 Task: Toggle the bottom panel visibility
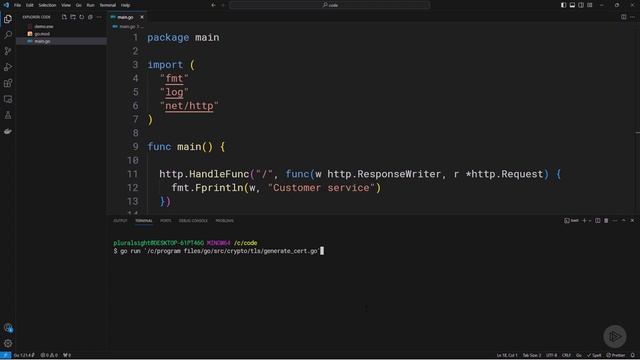coord(572,5)
